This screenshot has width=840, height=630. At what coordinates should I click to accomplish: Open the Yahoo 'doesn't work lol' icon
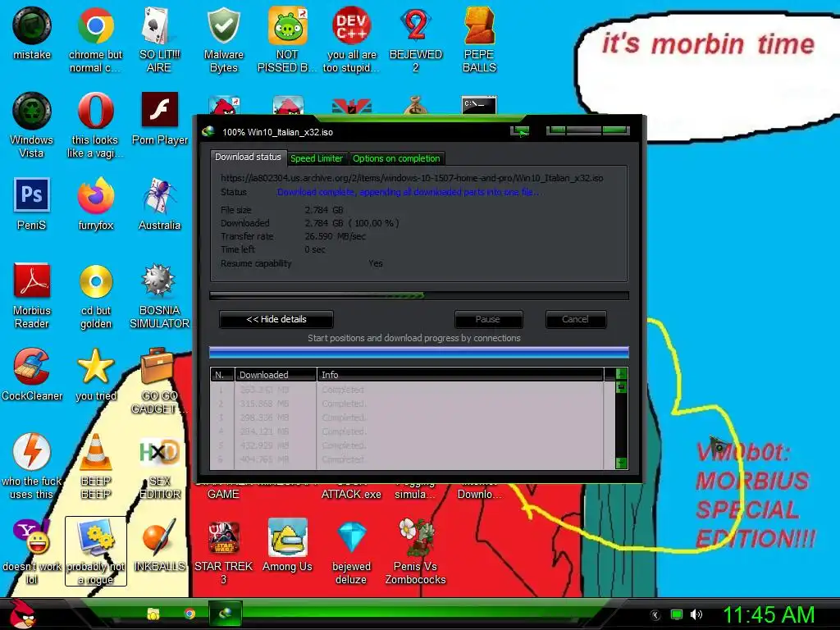pos(32,552)
